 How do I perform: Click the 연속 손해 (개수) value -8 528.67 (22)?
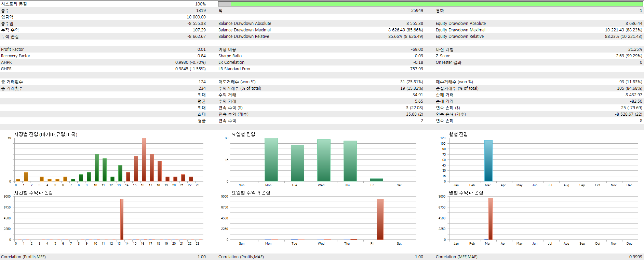coord(629,114)
